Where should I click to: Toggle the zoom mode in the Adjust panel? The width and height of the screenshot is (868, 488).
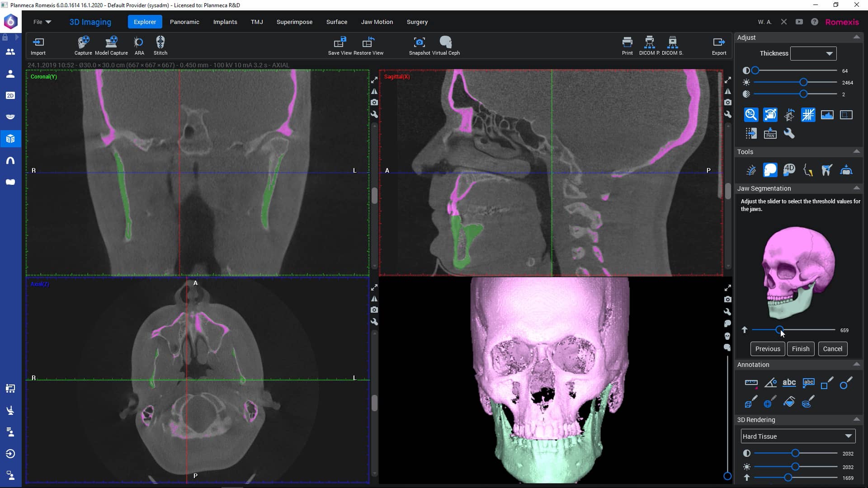pos(751,115)
